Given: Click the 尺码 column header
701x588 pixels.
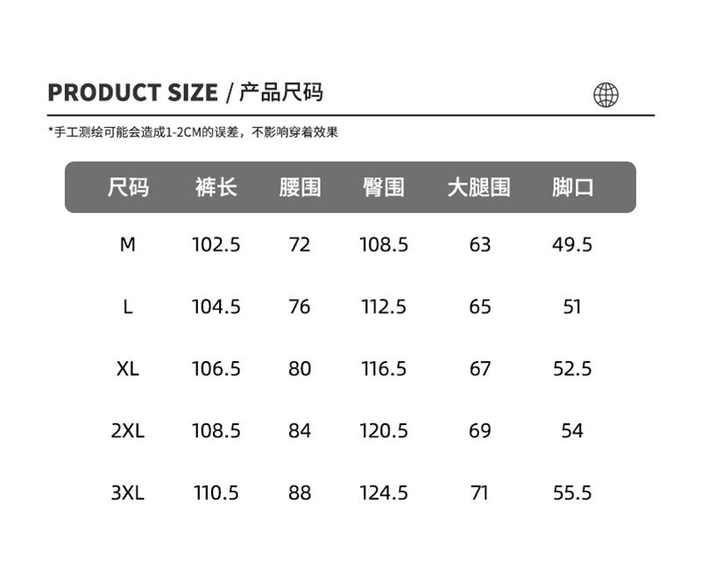Looking at the screenshot, I should coord(128,187).
